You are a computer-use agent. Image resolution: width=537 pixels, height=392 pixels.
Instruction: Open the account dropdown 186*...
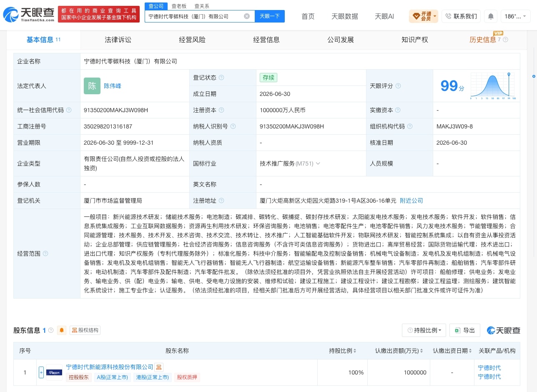click(515, 16)
